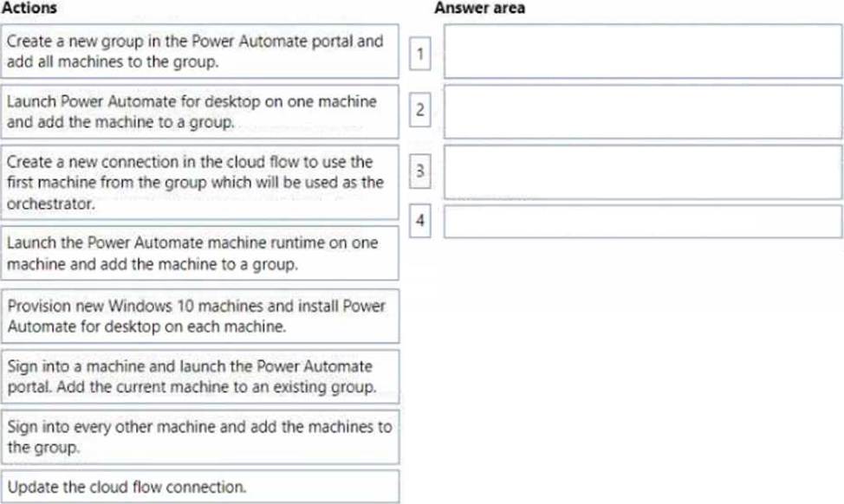Click the second answer area box
This screenshot has width=844, height=504.
[x=643, y=112]
